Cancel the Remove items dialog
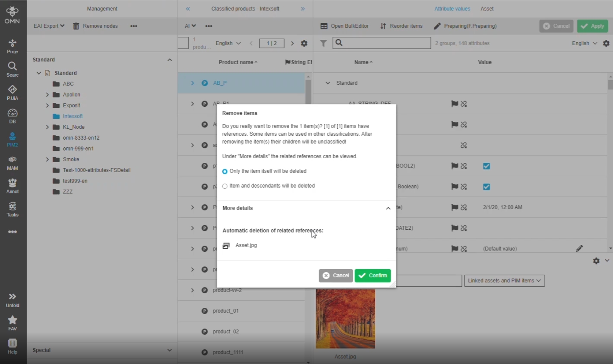 point(335,275)
